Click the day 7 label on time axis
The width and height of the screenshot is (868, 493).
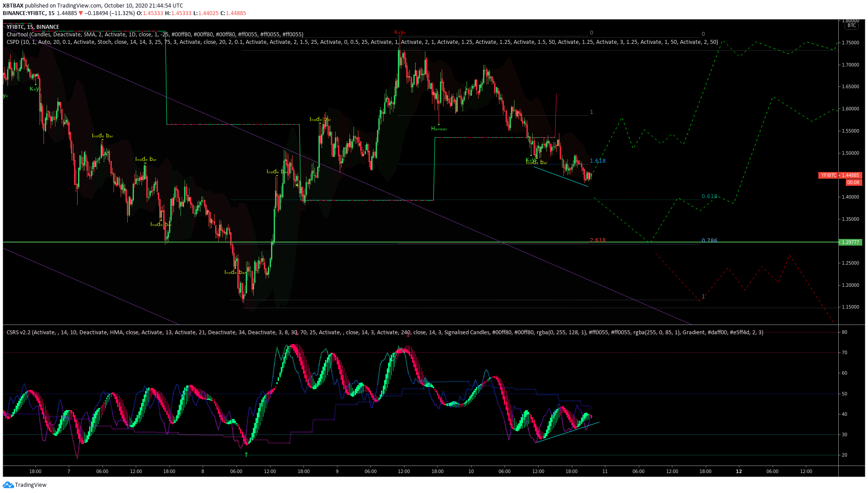(x=69, y=471)
